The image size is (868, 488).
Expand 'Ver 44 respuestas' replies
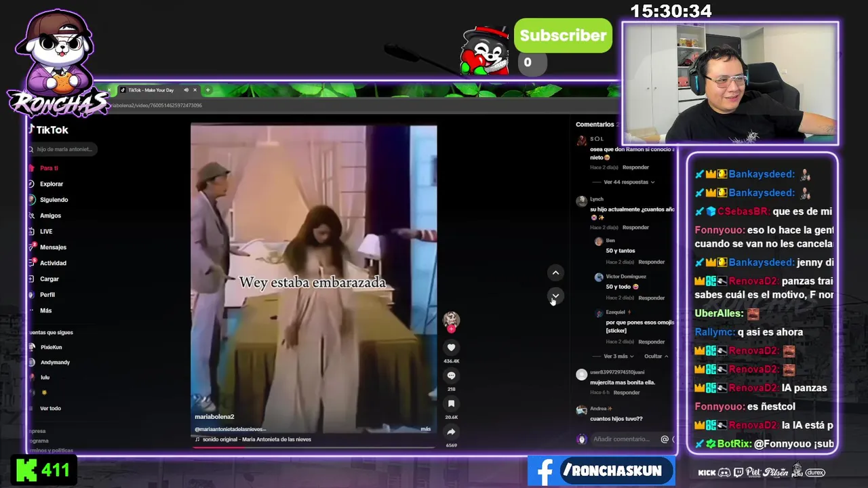629,182
